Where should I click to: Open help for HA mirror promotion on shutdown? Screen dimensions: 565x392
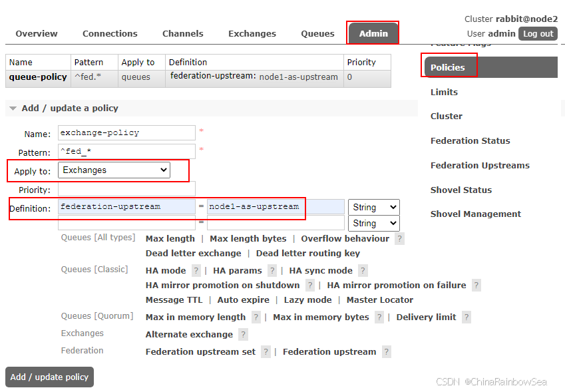click(x=309, y=285)
